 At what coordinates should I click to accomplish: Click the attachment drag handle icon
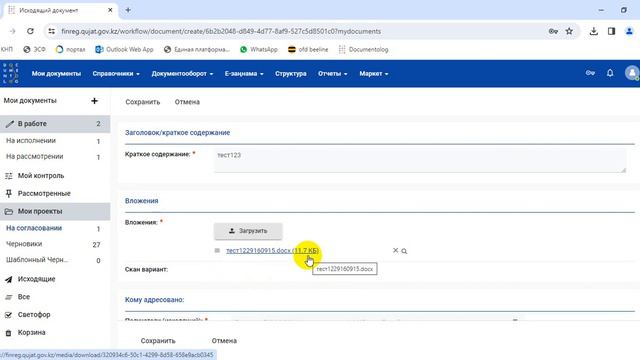point(217,251)
